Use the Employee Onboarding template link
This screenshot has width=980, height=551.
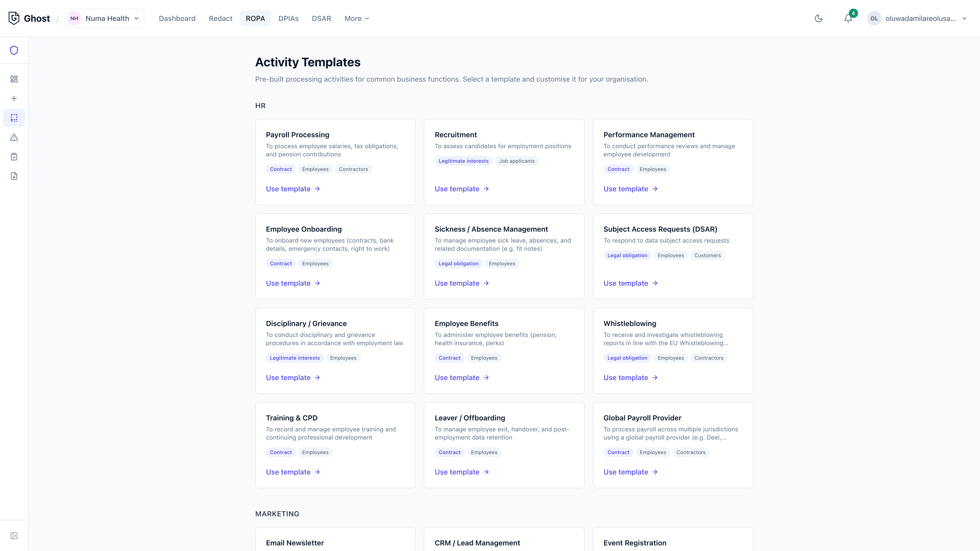click(293, 283)
